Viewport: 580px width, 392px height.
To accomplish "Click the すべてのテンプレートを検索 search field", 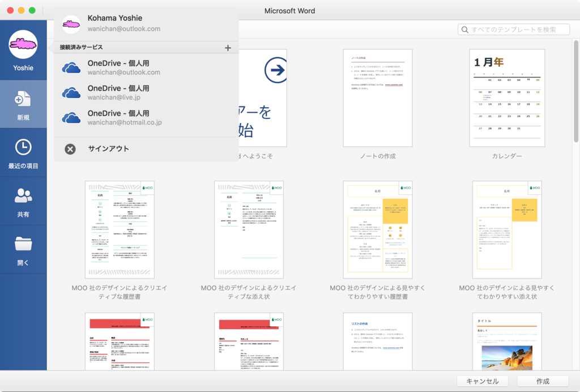I will click(x=513, y=29).
